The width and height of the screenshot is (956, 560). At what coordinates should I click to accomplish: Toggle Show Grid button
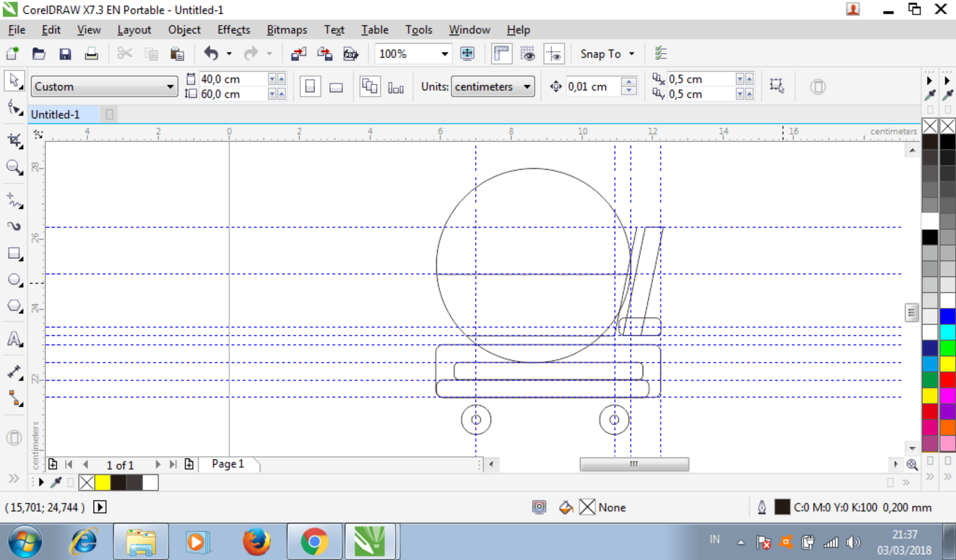click(x=527, y=54)
